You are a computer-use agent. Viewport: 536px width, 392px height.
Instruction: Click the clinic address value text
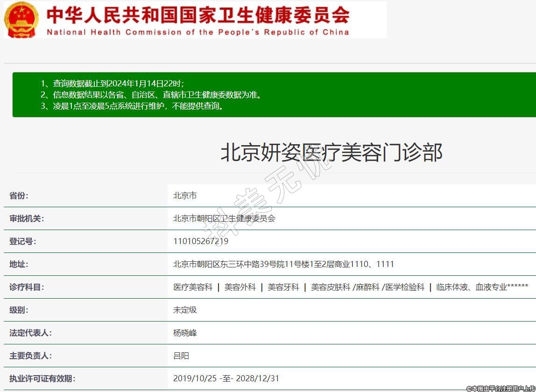click(283, 264)
